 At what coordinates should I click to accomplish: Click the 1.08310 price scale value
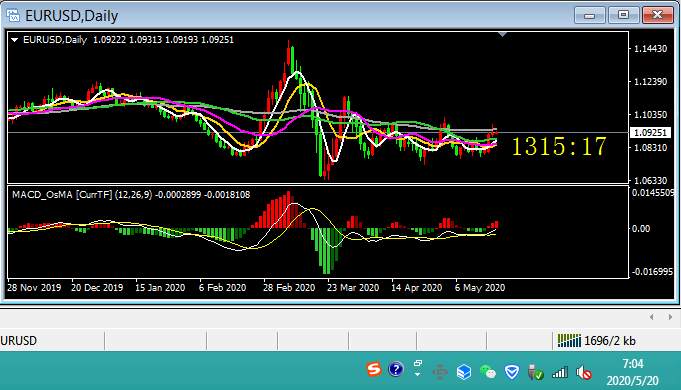pyautogui.click(x=651, y=148)
